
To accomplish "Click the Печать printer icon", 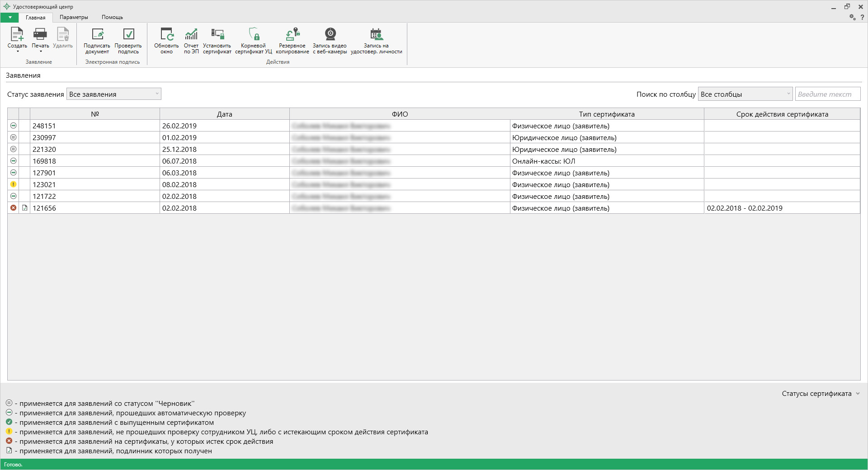I will 40,35.
